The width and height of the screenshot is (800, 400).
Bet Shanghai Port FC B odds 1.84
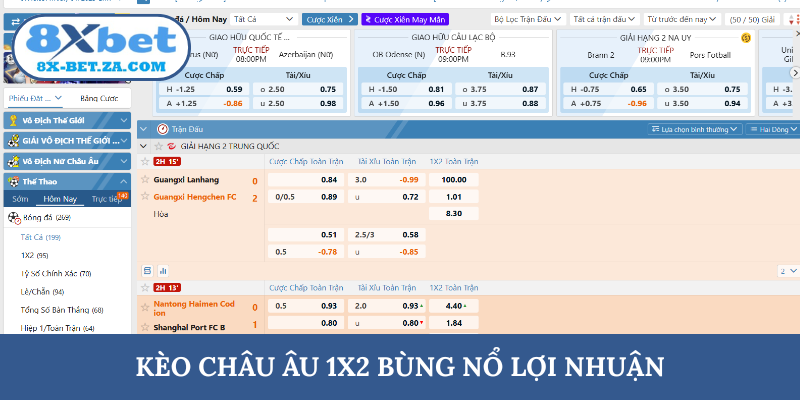coord(454,323)
